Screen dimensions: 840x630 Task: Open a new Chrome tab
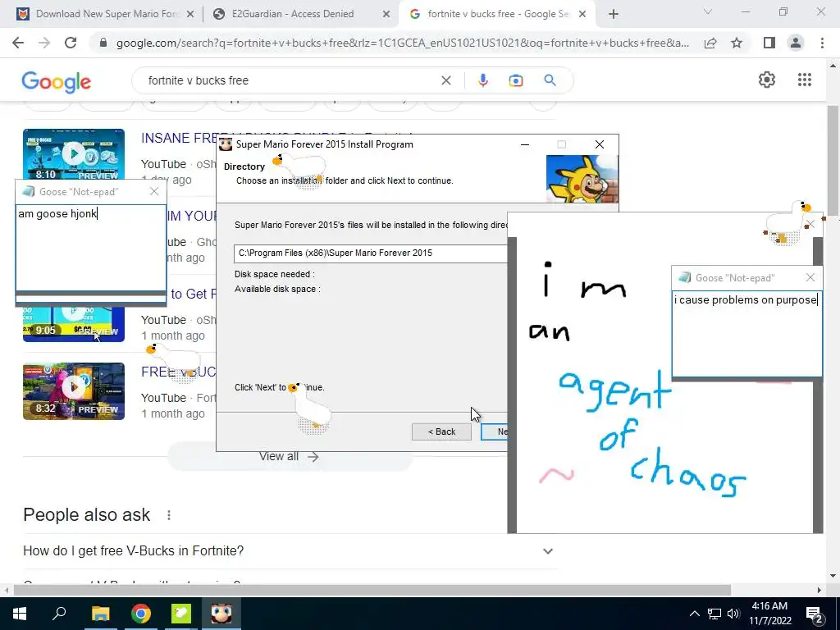coord(614,15)
